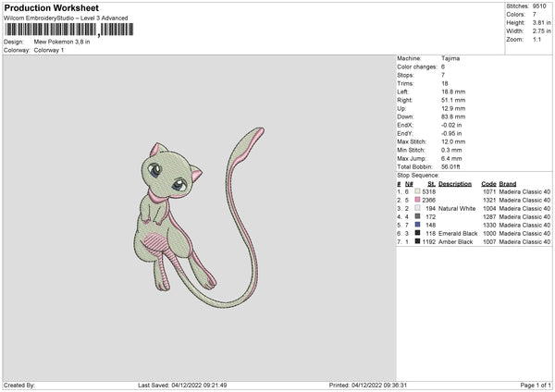Click 'Created By:' footer label

click(x=19, y=386)
